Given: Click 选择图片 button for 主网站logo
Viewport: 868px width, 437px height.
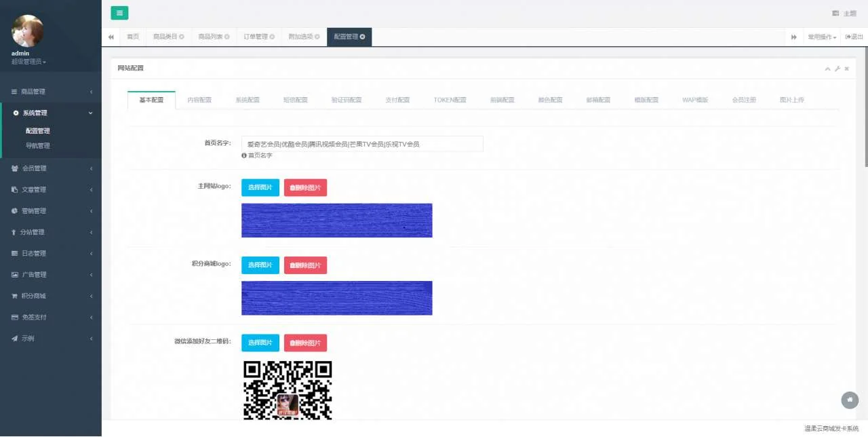Looking at the screenshot, I should [260, 187].
